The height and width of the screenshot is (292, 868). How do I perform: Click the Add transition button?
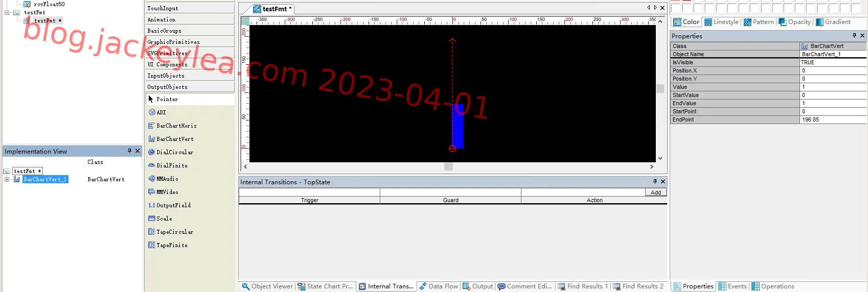(656, 192)
